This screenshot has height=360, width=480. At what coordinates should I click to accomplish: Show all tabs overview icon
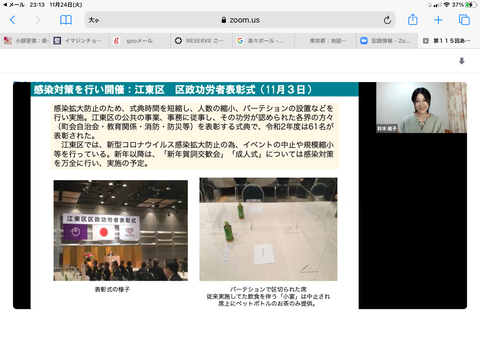(x=464, y=20)
